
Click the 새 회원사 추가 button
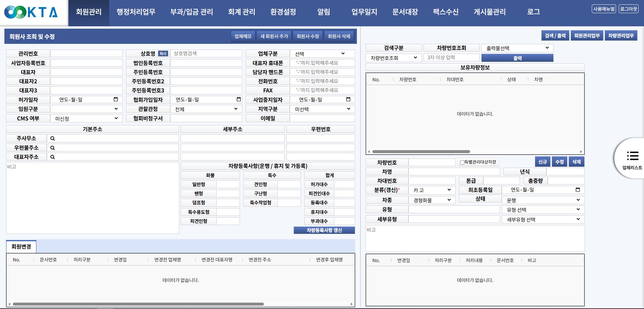274,36
